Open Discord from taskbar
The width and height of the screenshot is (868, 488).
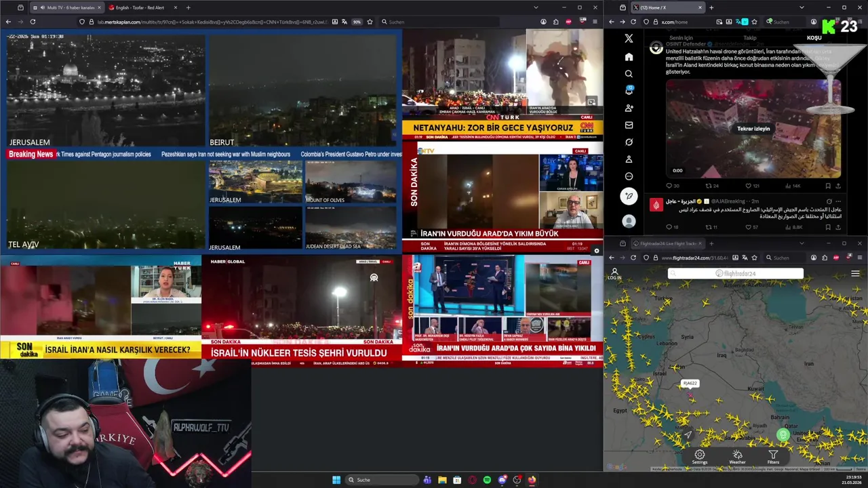(502, 480)
